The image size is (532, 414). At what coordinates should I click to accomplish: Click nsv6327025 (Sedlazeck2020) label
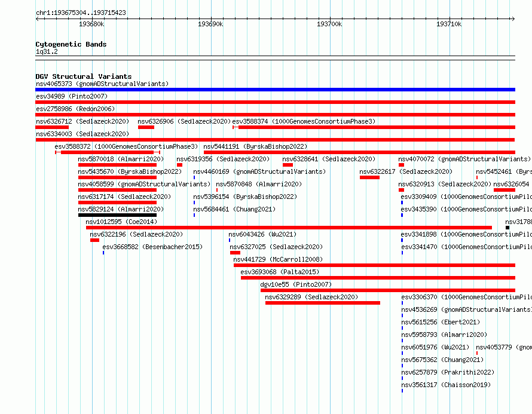click(276, 247)
